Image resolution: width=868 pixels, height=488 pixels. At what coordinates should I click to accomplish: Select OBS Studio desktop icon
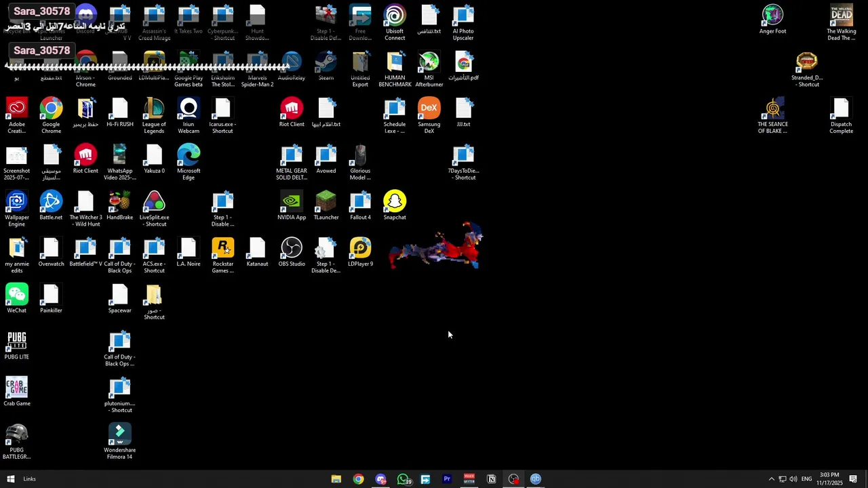tap(292, 252)
